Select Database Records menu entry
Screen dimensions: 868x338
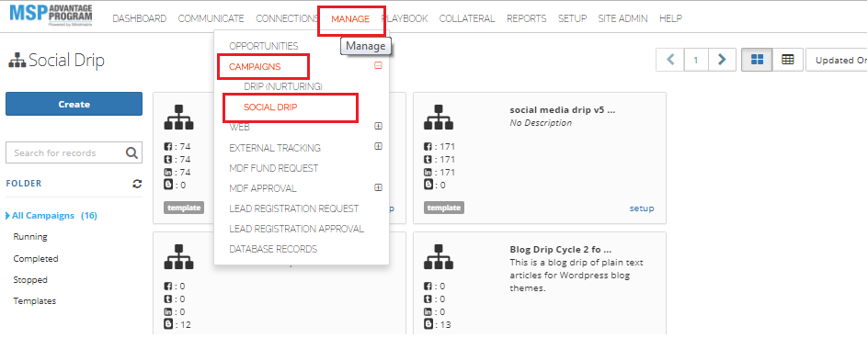pos(273,249)
